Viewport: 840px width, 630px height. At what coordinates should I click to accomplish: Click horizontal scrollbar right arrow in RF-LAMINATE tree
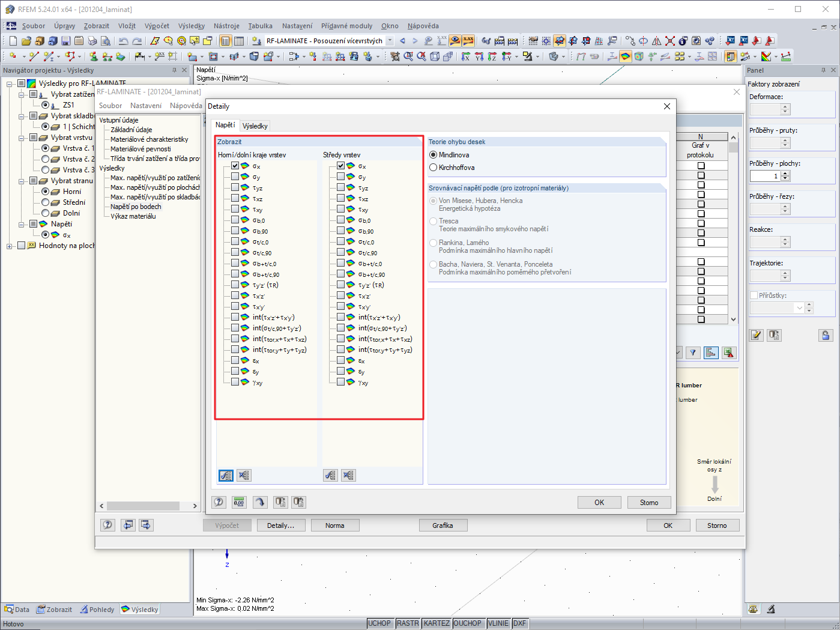pos(195,506)
